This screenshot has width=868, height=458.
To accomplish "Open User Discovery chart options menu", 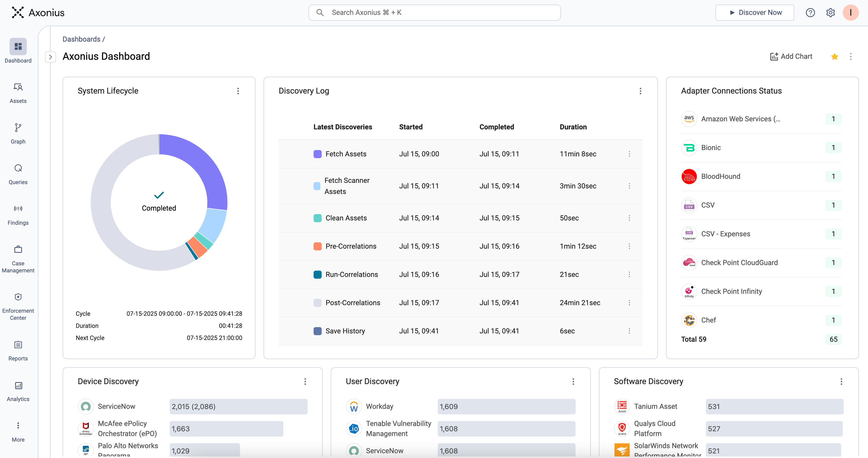I will click(573, 381).
